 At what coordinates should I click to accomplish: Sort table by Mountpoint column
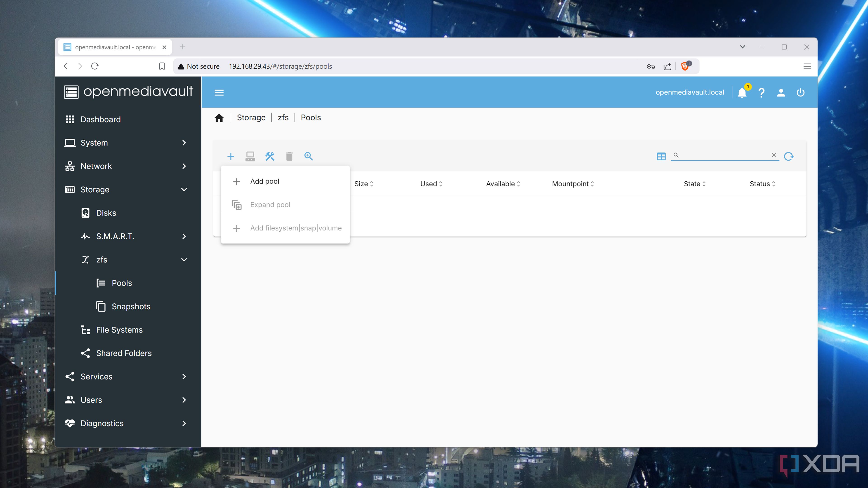pyautogui.click(x=573, y=184)
